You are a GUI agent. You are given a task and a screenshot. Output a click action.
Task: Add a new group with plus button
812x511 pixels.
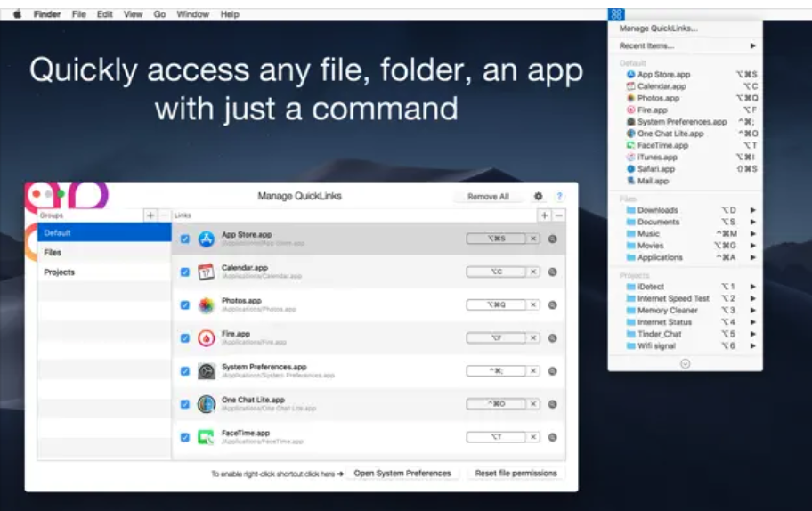[150, 215]
